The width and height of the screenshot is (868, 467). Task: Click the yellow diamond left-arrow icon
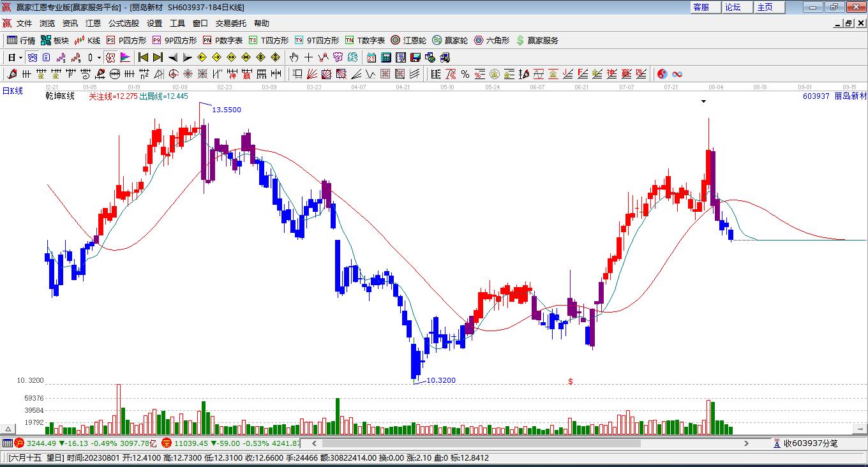pyautogui.click(x=202, y=57)
